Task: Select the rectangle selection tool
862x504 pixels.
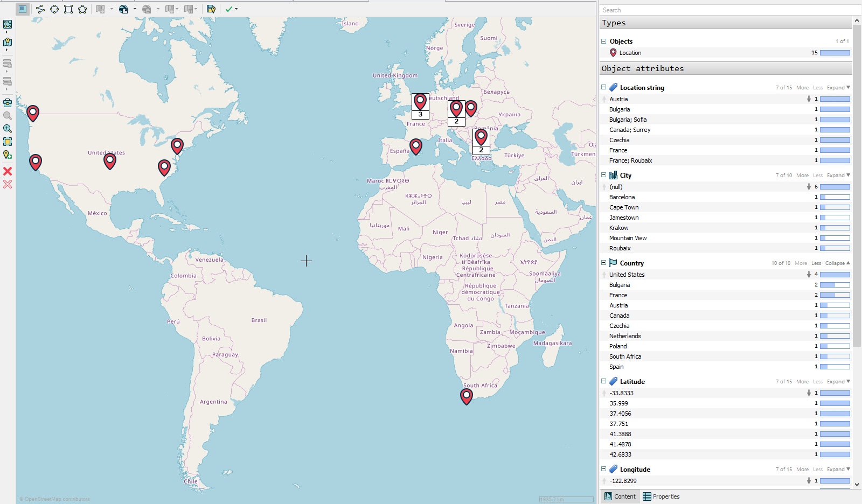Action: [68, 9]
